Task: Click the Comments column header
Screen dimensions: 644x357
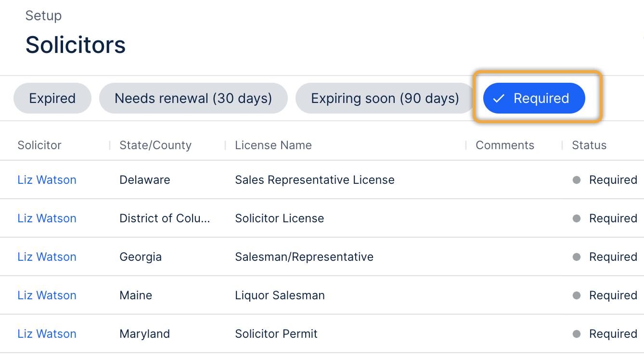Action: [504, 145]
